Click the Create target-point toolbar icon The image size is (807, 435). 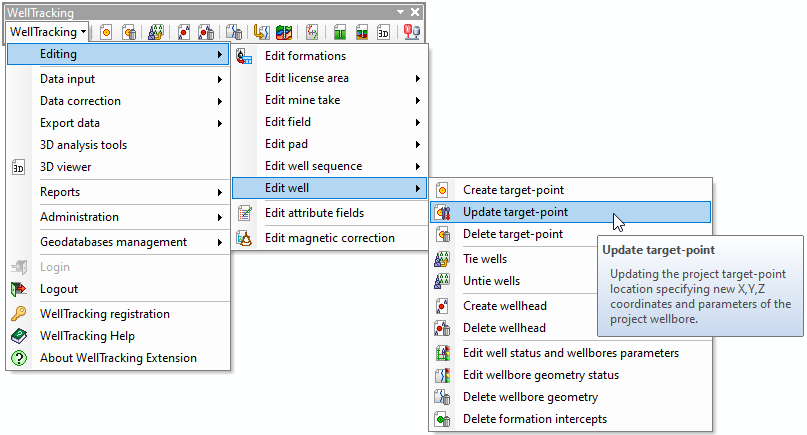[x=106, y=32]
